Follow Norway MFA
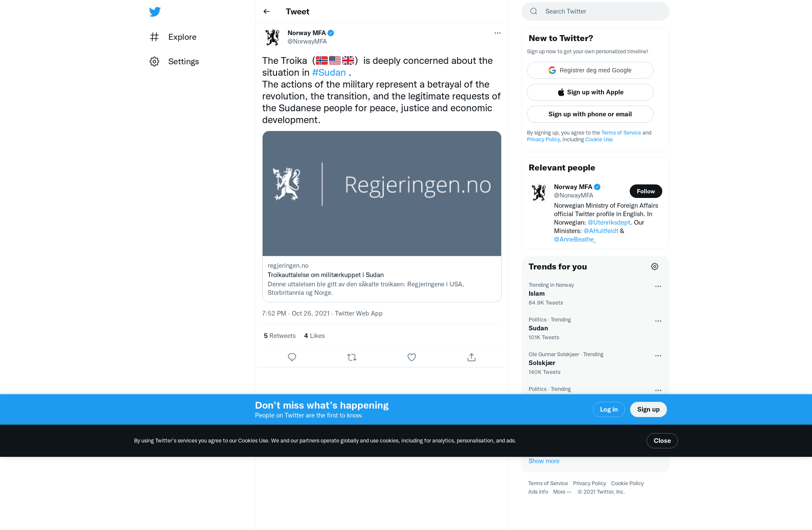812x530 pixels. [x=646, y=191]
